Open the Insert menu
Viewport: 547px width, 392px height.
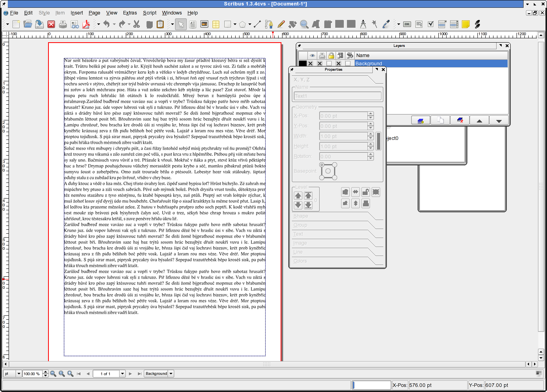pos(77,13)
